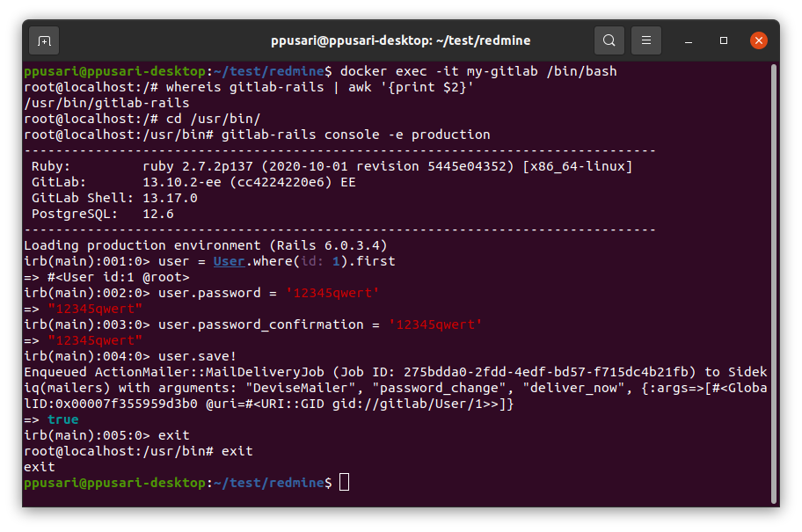Click the PostgreSQL 12.6 line
This screenshot has width=802, height=532.
[x=102, y=214]
